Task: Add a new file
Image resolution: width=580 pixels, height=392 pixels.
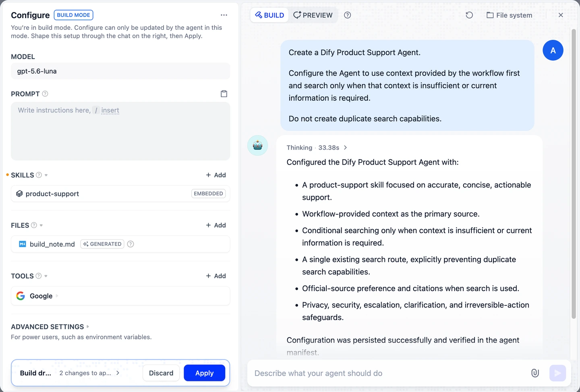Action: 216,225
